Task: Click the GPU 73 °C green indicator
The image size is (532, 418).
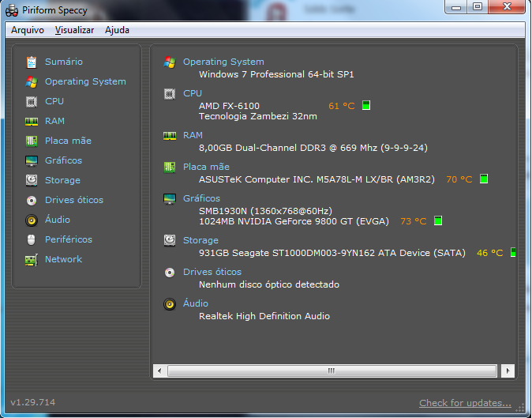Action: pyautogui.click(x=438, y=220)
